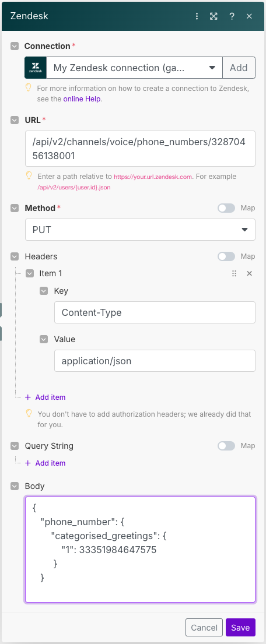Click the Save button

pyautogui.click(x=240, y=628)
